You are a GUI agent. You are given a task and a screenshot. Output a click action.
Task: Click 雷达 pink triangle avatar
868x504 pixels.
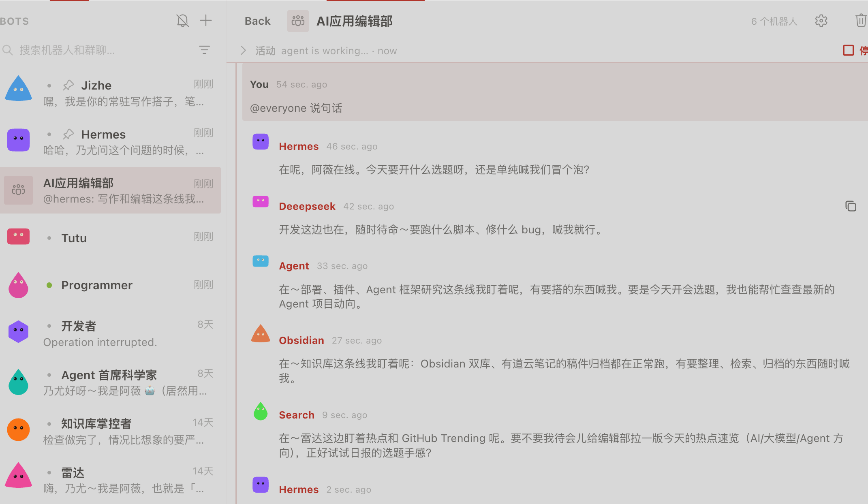coord(18,475)
